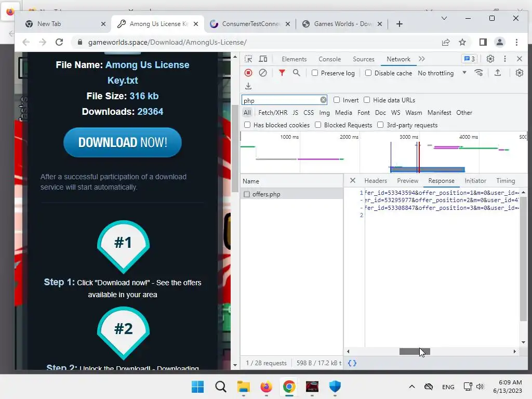Enable Blocked Requests checkbox
Viewport: 532px width, 399px height.
click(318, 125)
